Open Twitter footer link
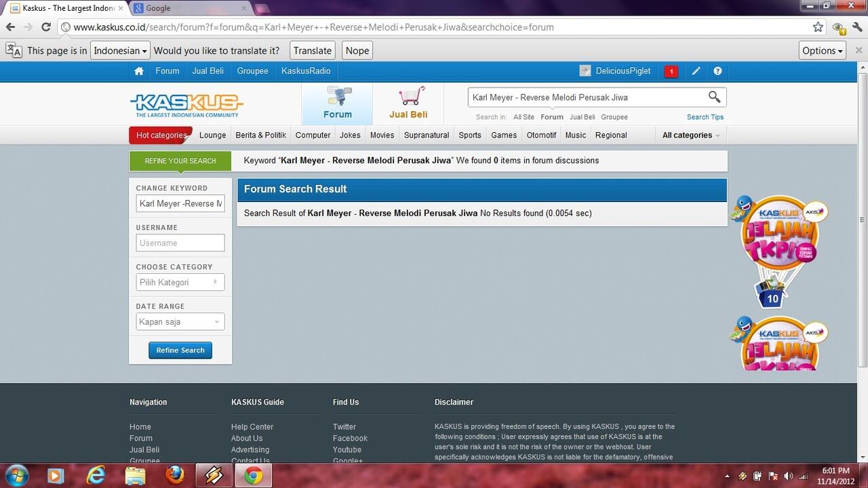This screenshot has width=868, height=488. pos(344,427)
